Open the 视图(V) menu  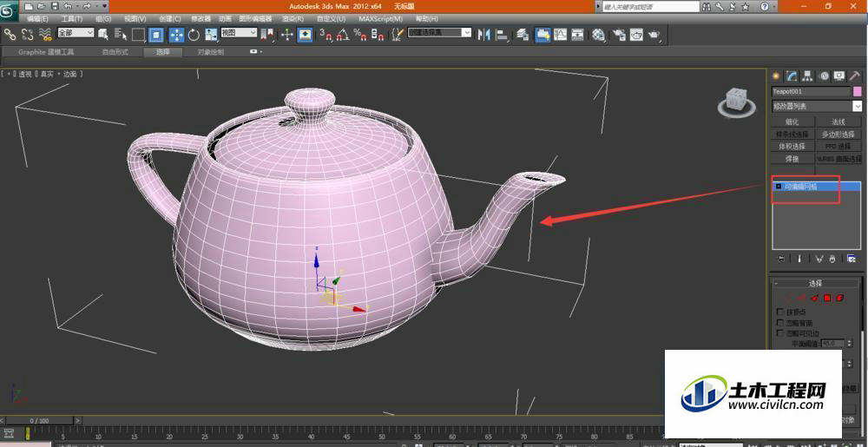point(135,19)
